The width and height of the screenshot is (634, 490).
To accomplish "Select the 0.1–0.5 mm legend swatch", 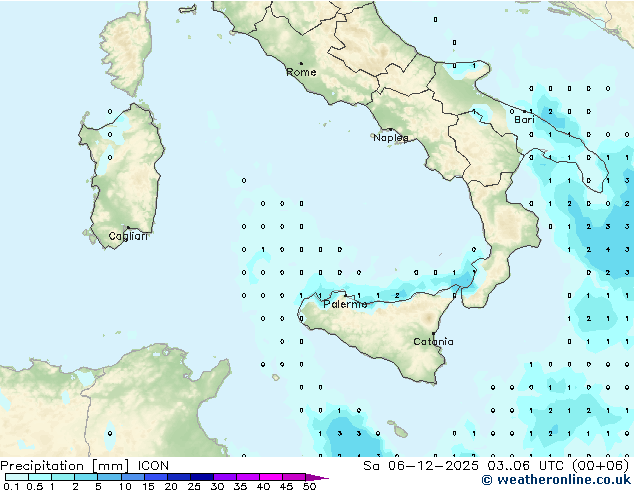I will coord(17,477).
